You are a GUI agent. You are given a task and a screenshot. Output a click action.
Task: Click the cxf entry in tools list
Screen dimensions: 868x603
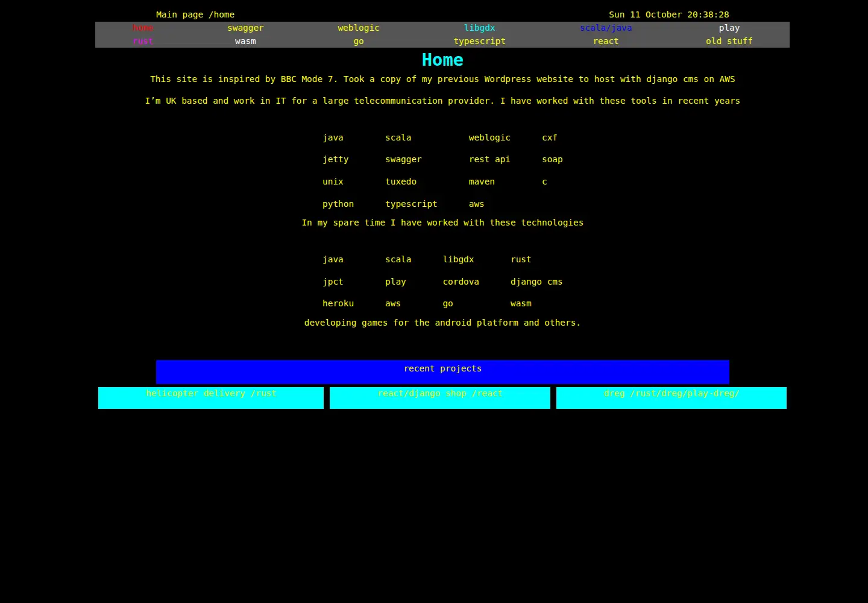550,137
